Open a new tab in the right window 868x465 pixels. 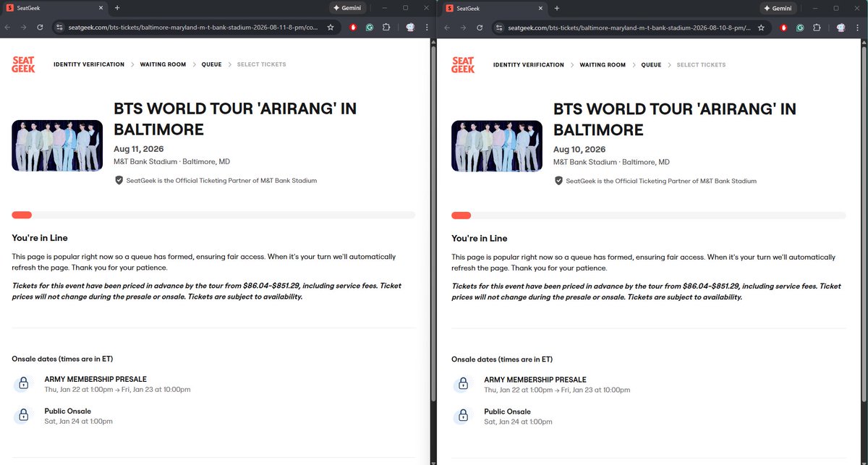[x=556, y=8]
